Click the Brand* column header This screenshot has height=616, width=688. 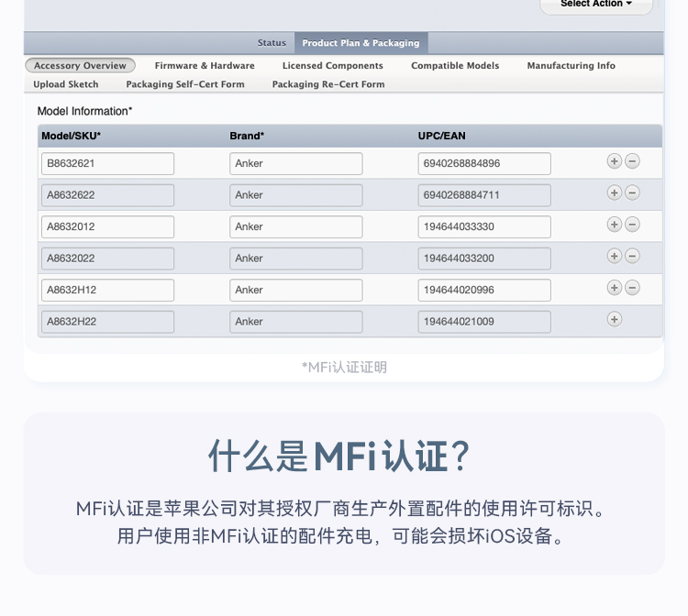tap(247, 136)
